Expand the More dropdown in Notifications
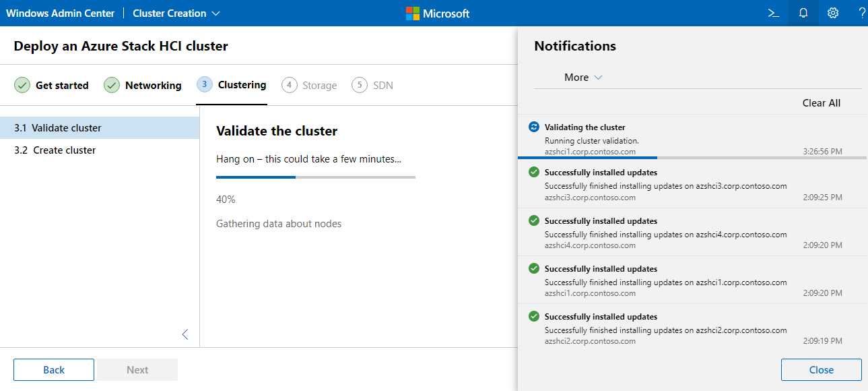This screenshot has width=868, height=391. click(583, 77)
